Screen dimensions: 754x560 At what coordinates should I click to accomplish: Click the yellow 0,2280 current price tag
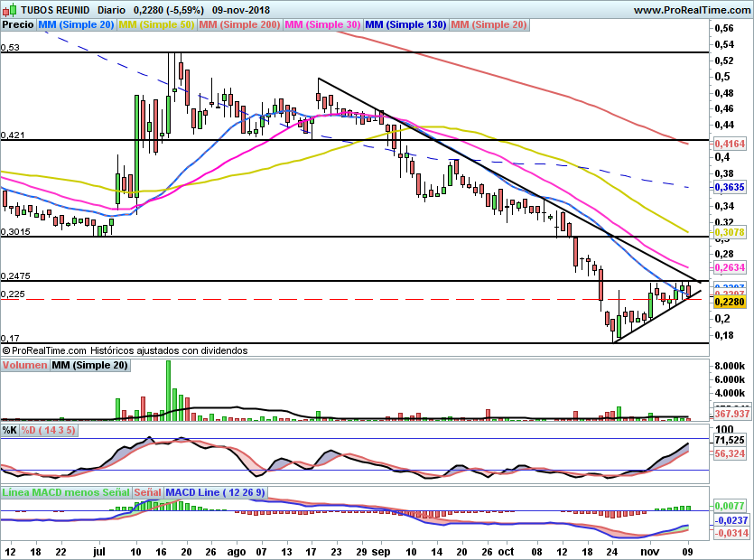[730, 303]
